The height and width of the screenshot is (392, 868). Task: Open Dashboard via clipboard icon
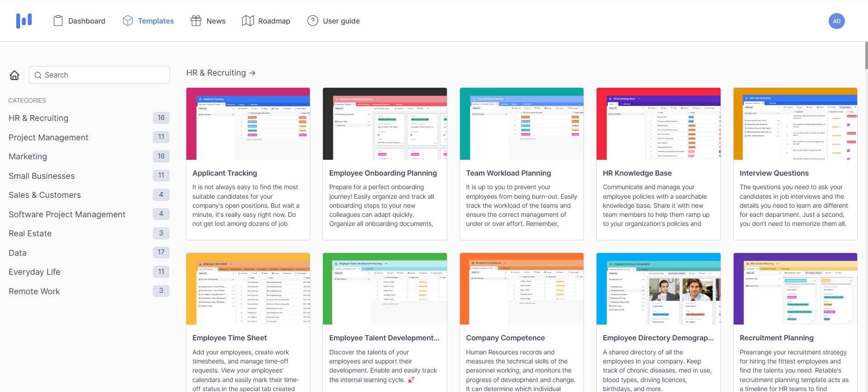(58, 21)
